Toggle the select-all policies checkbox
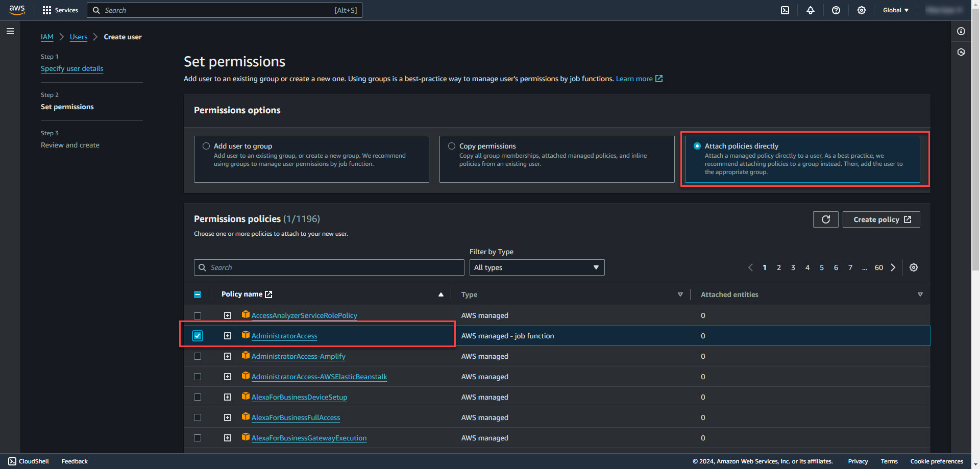The width and height of the screenshot is (980, 469). click(x=198, y=294)
